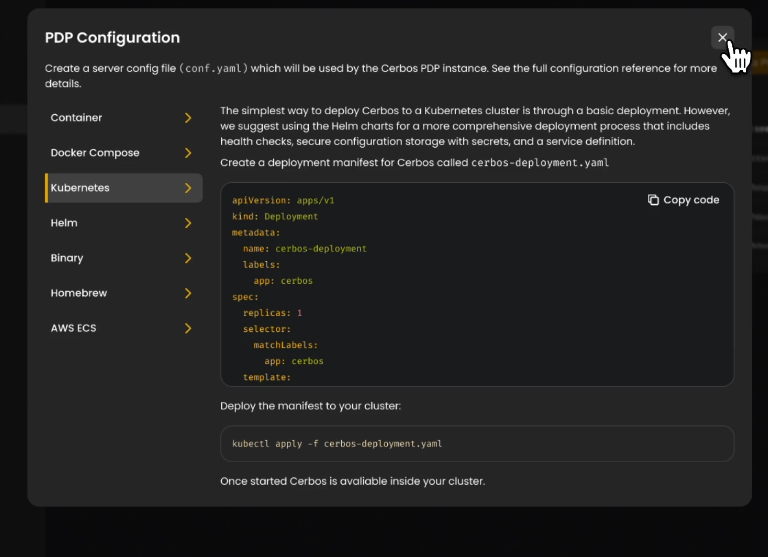Close the PDP Configuration dialog

coord(722,37)
